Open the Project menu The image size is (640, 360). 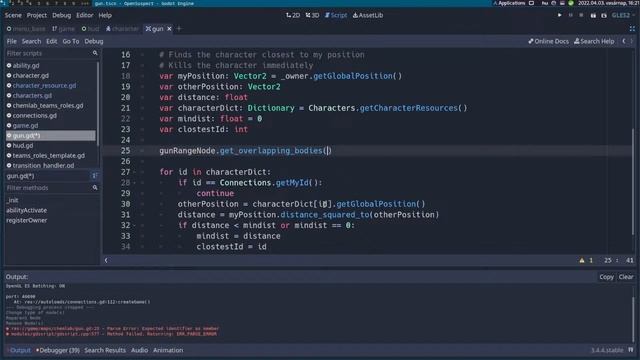pyautogui.click(x=37, y=15)
